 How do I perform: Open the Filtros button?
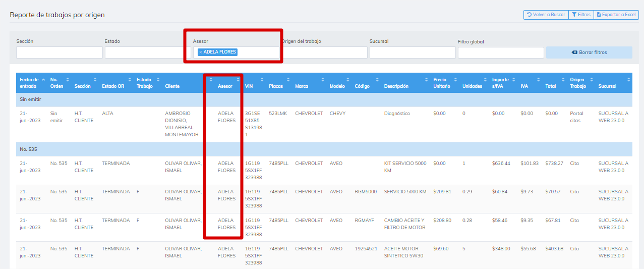click(x=581, y=15)
